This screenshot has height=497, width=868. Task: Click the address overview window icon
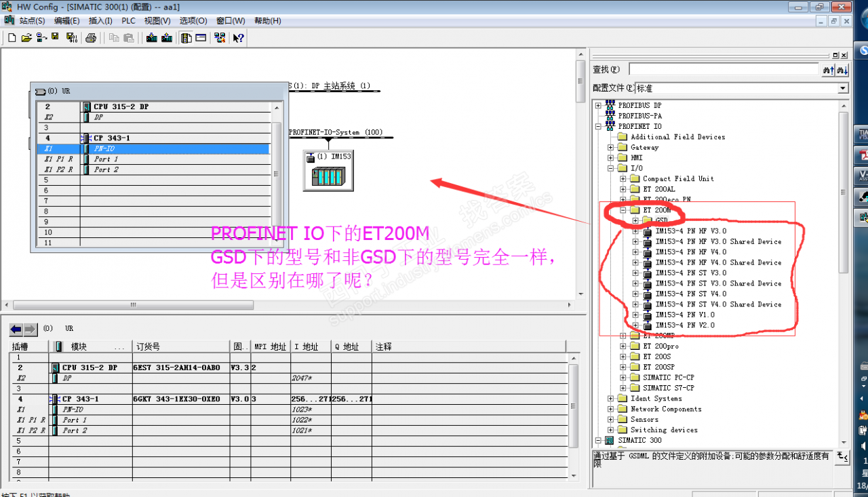coord(201,38)
